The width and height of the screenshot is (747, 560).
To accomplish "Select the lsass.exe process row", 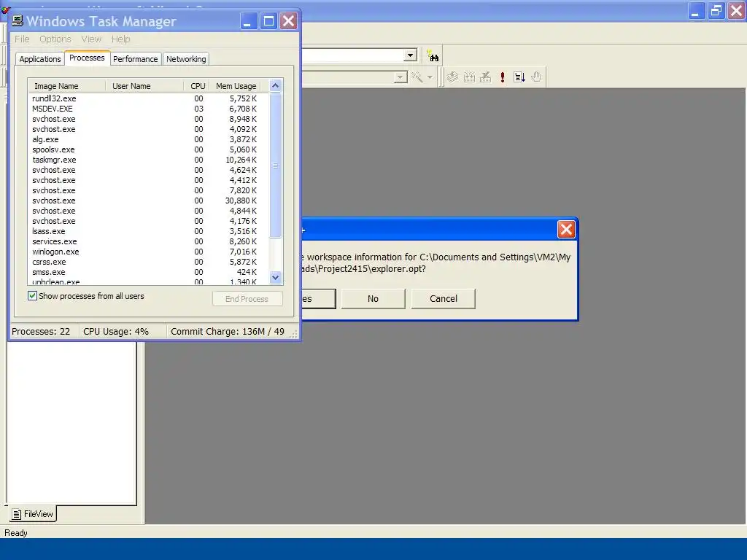I will click(148, 231).
